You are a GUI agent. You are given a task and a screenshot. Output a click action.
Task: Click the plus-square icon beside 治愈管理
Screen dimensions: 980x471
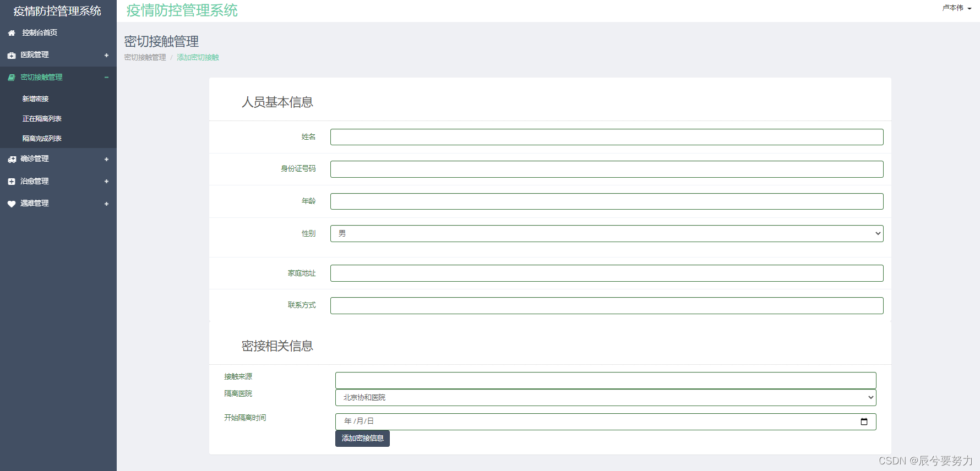[12, 182]
